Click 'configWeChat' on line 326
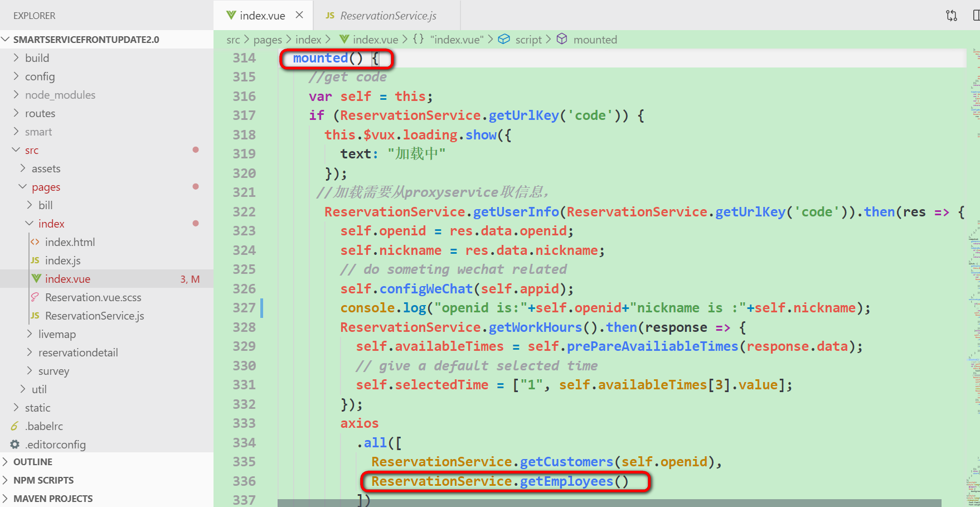 tap(426, 289)
